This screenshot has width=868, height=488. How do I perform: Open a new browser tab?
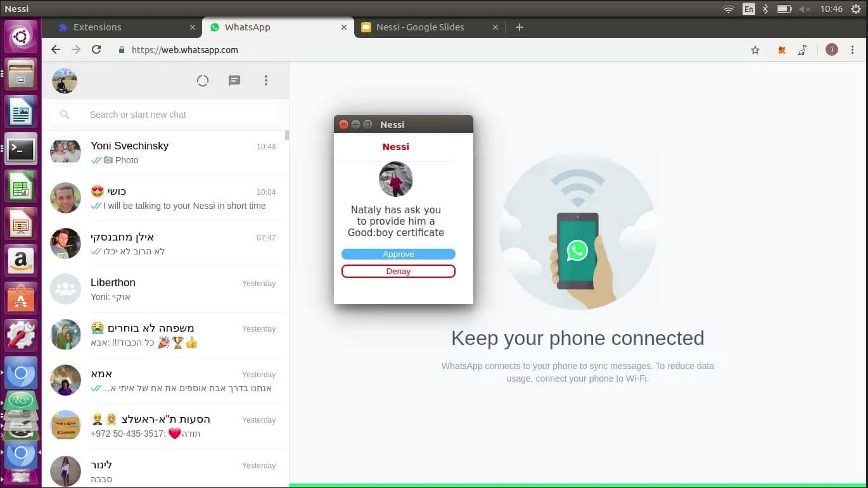pos(520,27)
